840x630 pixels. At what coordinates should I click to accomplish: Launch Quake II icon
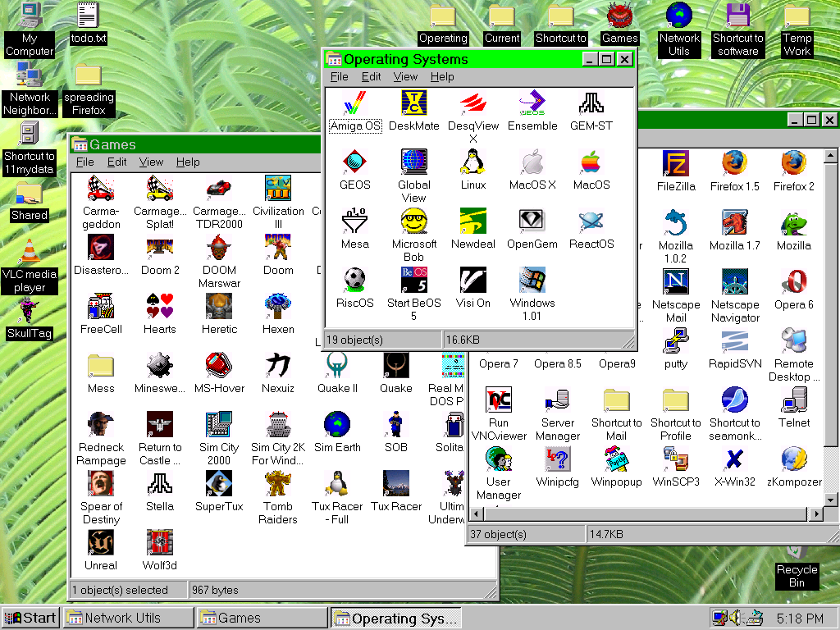coord(337,366)
